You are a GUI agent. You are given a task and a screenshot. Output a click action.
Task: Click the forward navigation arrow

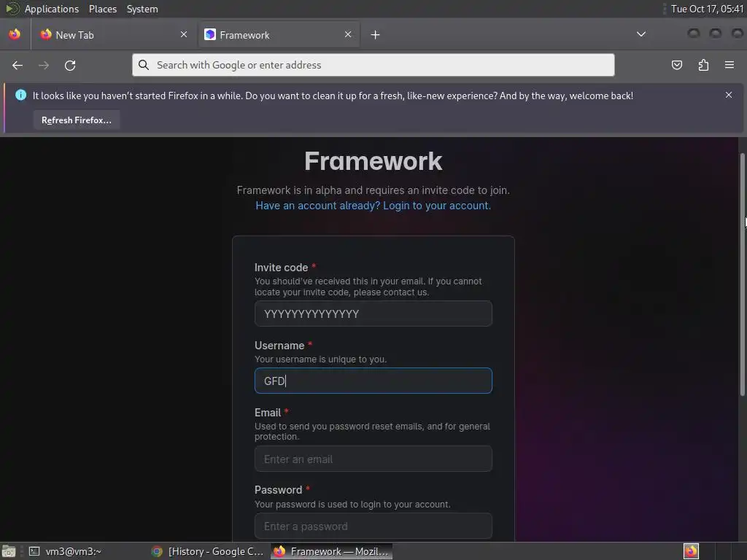click(43, 65)
